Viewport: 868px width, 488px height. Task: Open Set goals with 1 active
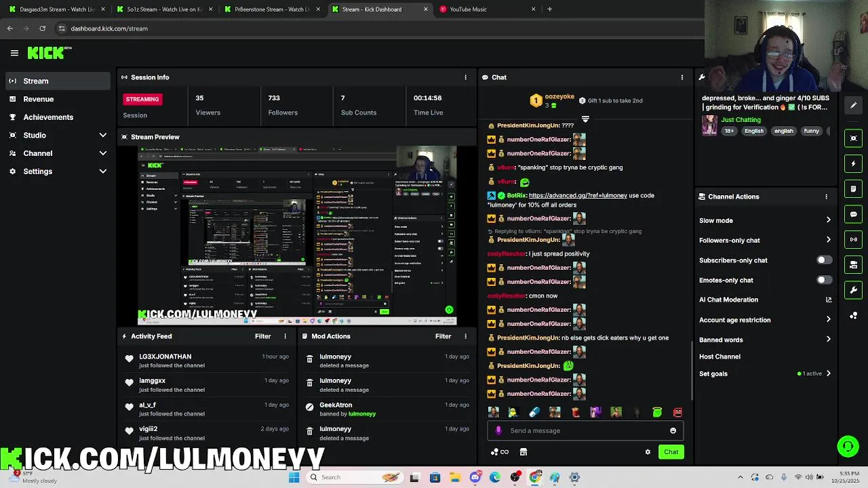click(765, 373)
